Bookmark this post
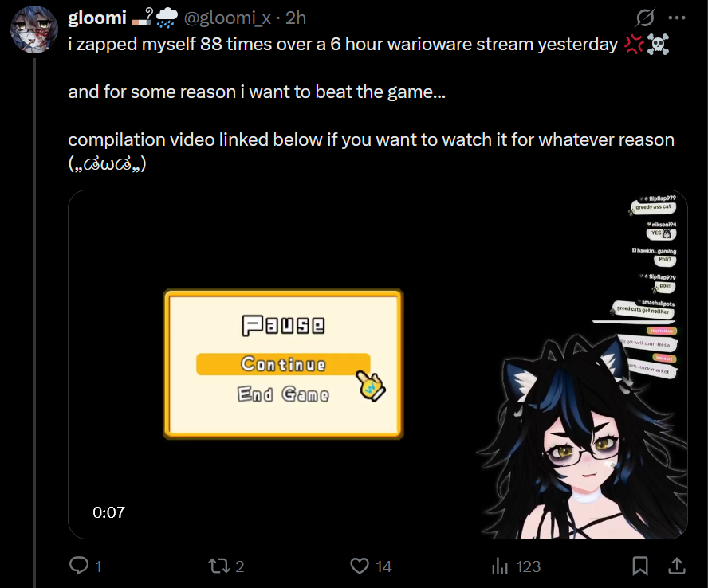 [x=640, y=566]
